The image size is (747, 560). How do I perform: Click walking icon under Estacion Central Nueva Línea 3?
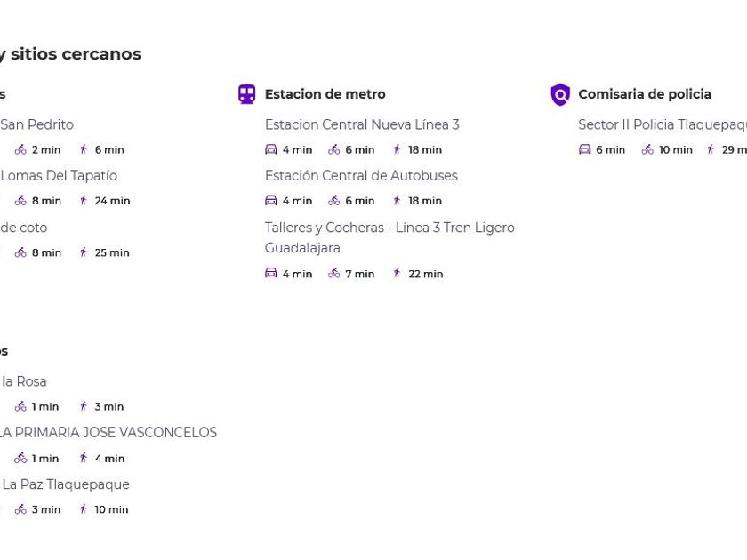click(397, 149)
